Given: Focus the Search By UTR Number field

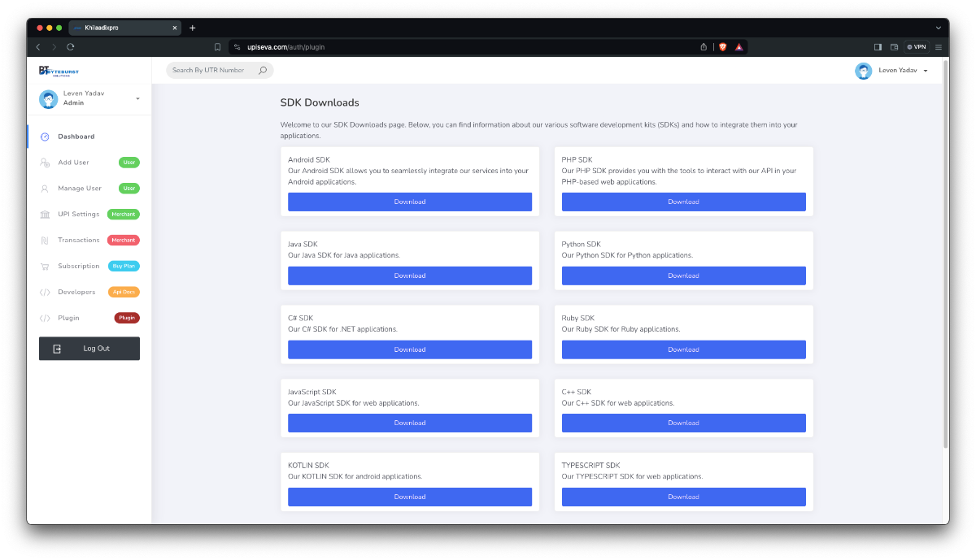Looking at the screenshot, I should pyautogui.click(x=209, y=71).
